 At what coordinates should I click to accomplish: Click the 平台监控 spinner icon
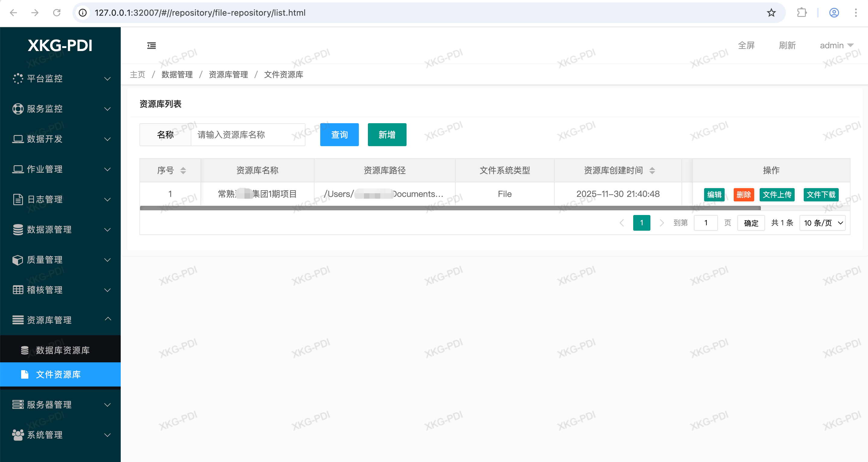(x=18, y=79)
